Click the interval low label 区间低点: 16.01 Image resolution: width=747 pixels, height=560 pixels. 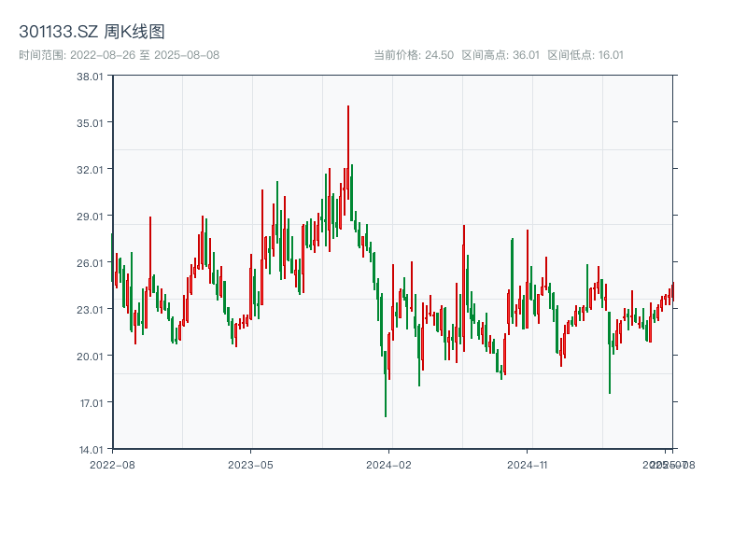coord(585,55)
